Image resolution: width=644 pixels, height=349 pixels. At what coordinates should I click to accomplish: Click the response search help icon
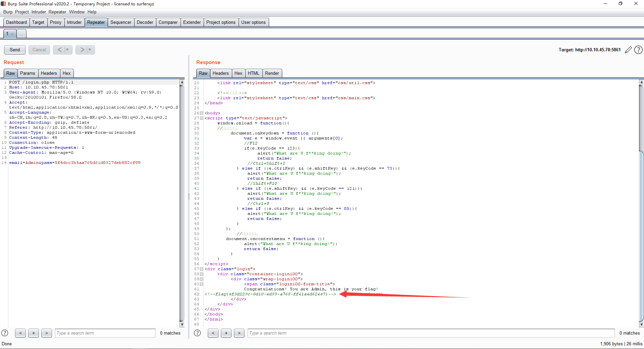(x=197, y=333)
